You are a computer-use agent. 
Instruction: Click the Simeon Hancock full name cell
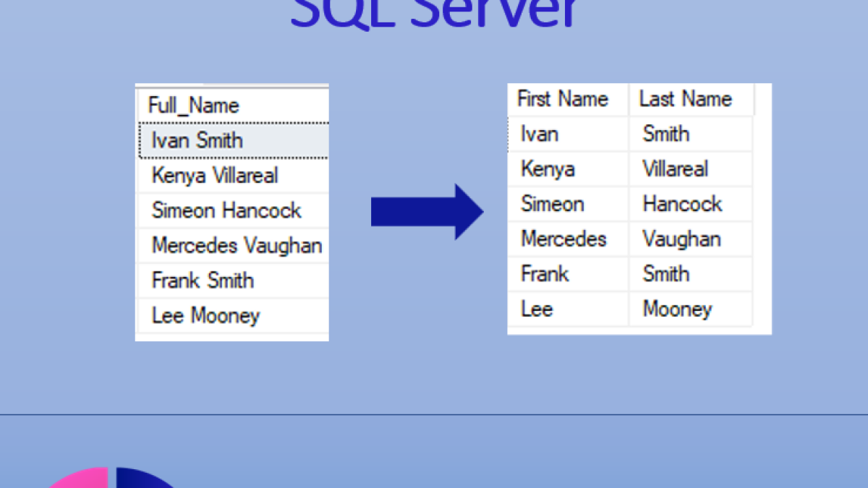tap(226, 210)
